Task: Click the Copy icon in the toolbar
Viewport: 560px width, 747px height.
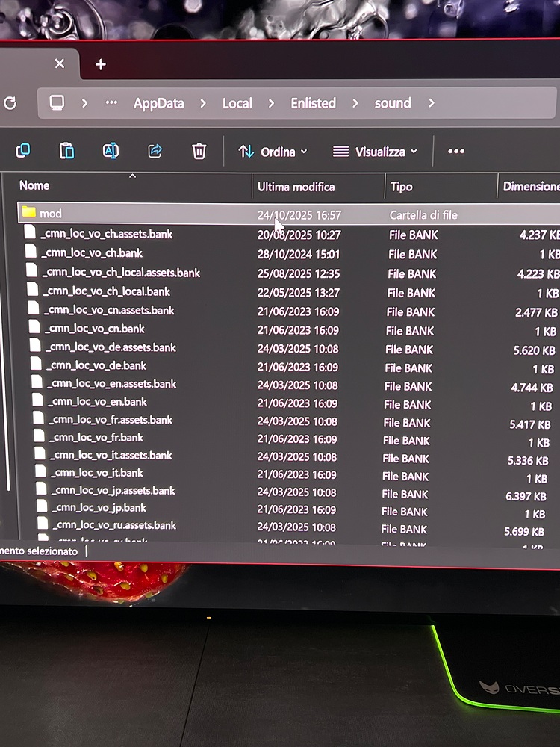Action: pos(23,151)
